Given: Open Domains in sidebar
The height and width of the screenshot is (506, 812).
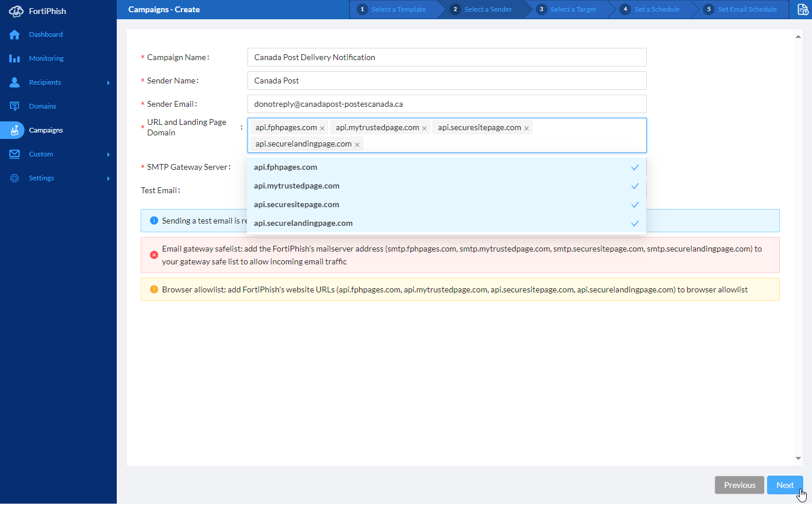Looking at the screenshot, I should (x=43, y=106).
